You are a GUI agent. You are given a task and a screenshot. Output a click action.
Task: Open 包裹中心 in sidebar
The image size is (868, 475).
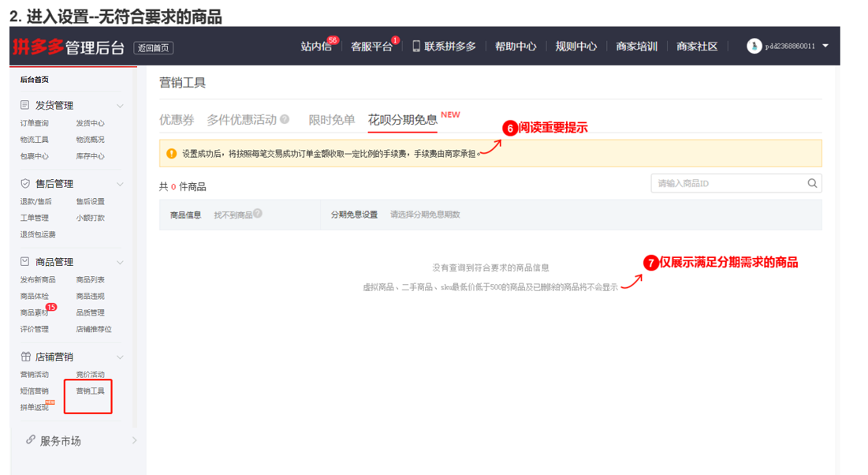tap(35, 156)
